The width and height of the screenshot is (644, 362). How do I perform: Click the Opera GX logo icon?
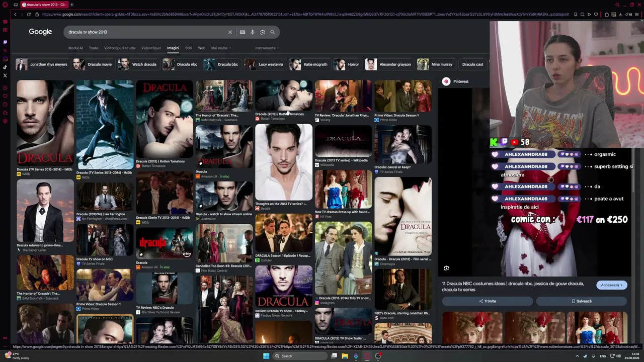point(6,5)
